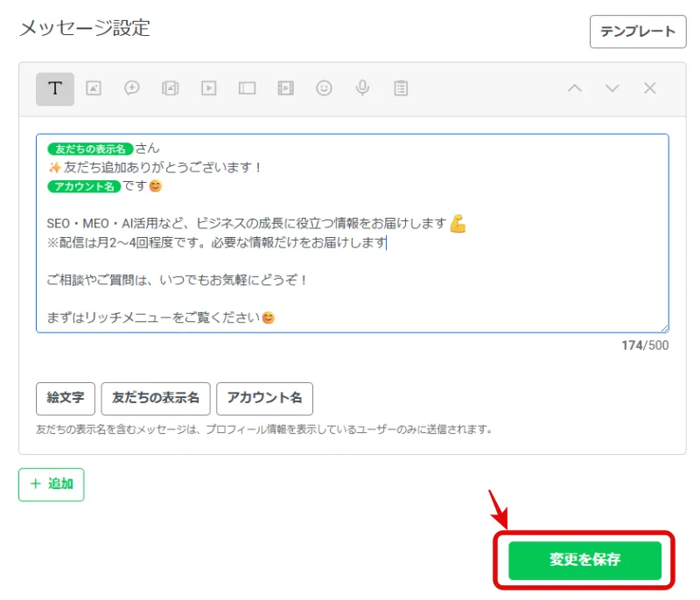The height and width of the screenshot is (600, 700).
Task: Insert アカウント名 via the button
Action: click(x=265, y=398)
